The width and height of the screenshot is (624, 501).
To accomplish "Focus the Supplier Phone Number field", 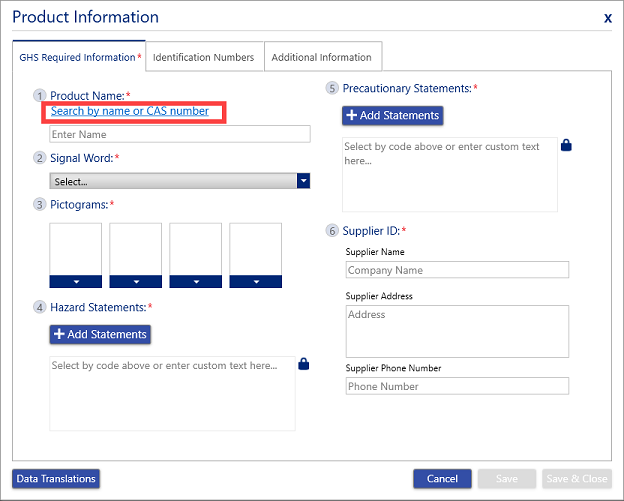I will point(457,386).
